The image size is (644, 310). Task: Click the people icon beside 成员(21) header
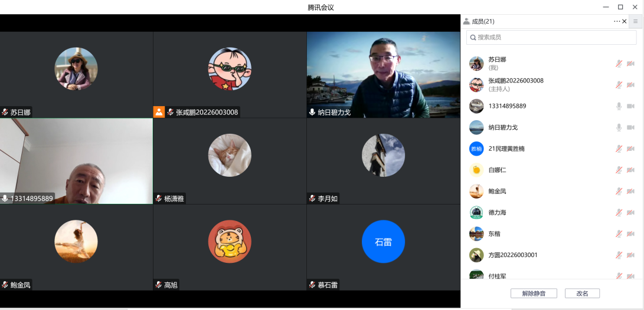(466, 21)
